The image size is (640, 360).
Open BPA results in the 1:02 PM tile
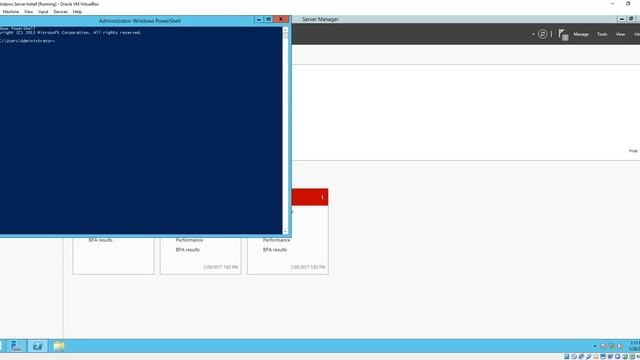point(275,249)
